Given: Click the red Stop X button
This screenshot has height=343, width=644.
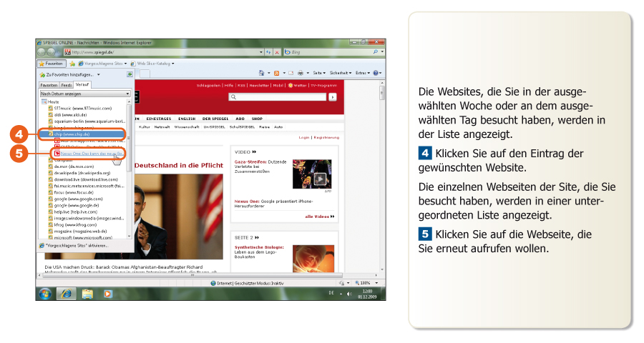Looking at the screenshot, I should coord(276,52).
